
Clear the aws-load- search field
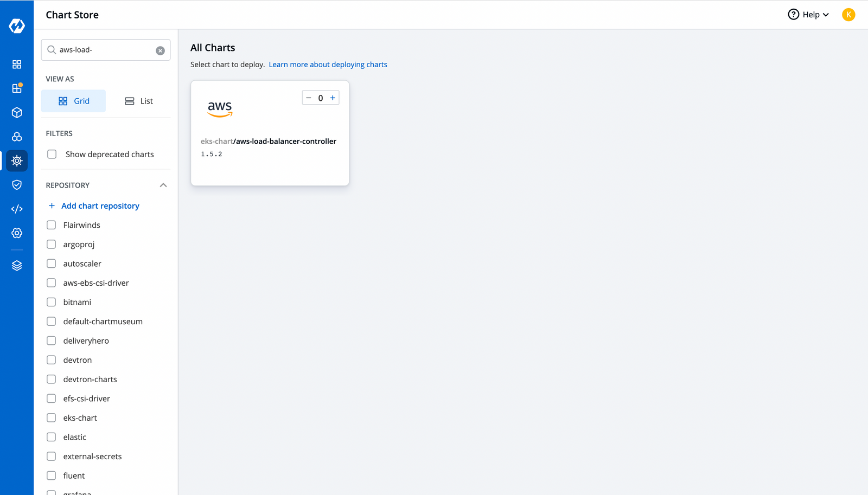(x=160, y=50)
